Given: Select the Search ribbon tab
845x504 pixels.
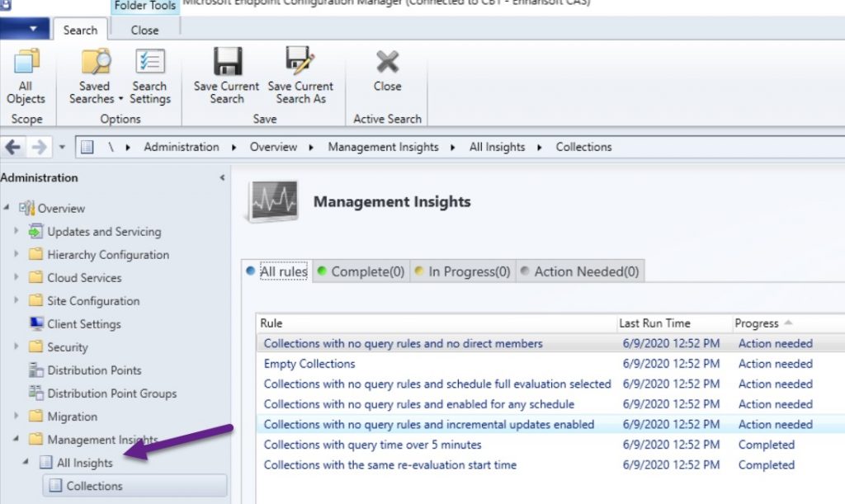Looking at the screenshot, I should [x=80, y=30].
